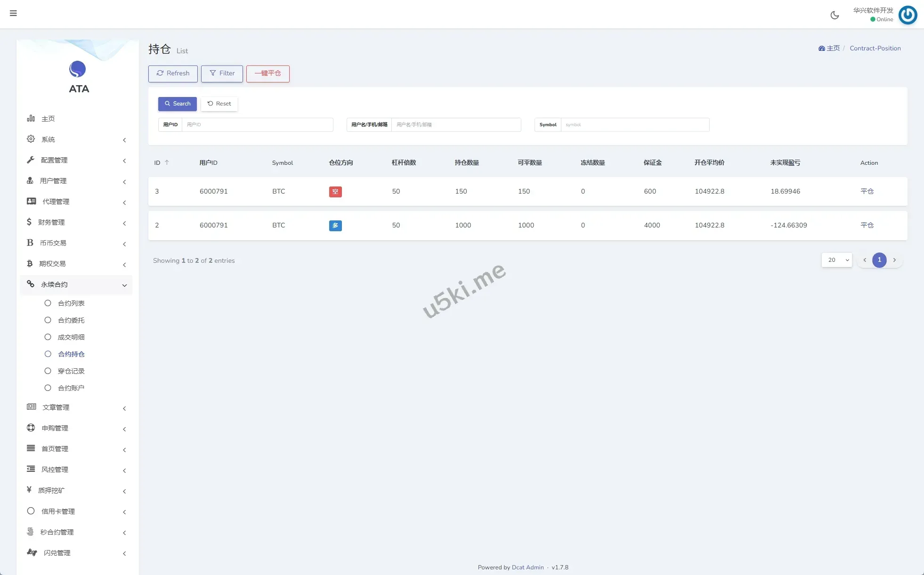Open 主页 dashboard chart icon in sidebar
924x575 pixels.
coord(31,118)
